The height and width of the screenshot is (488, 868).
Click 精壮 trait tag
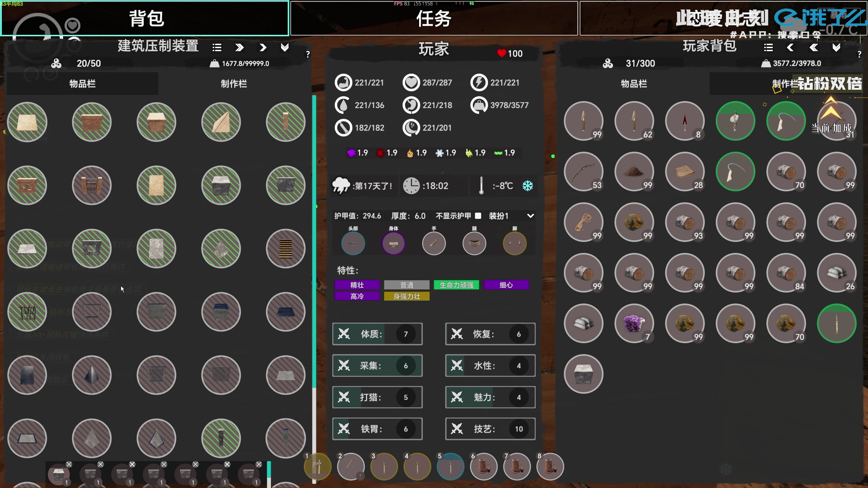click(357, 285)
